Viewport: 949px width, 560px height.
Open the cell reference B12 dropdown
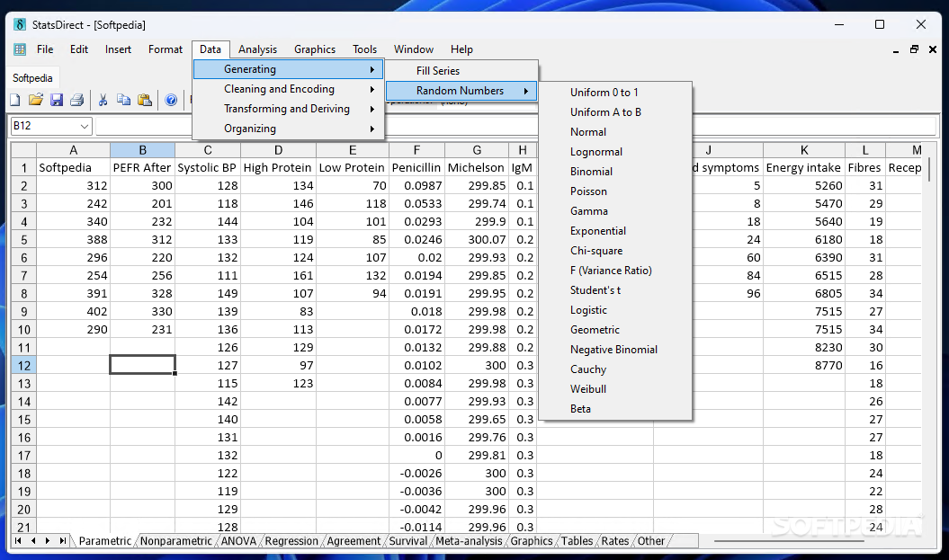85,126
